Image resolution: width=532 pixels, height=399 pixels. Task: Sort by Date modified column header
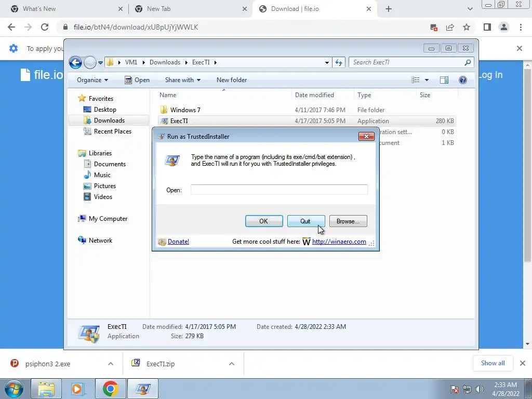tap(314, 95)
